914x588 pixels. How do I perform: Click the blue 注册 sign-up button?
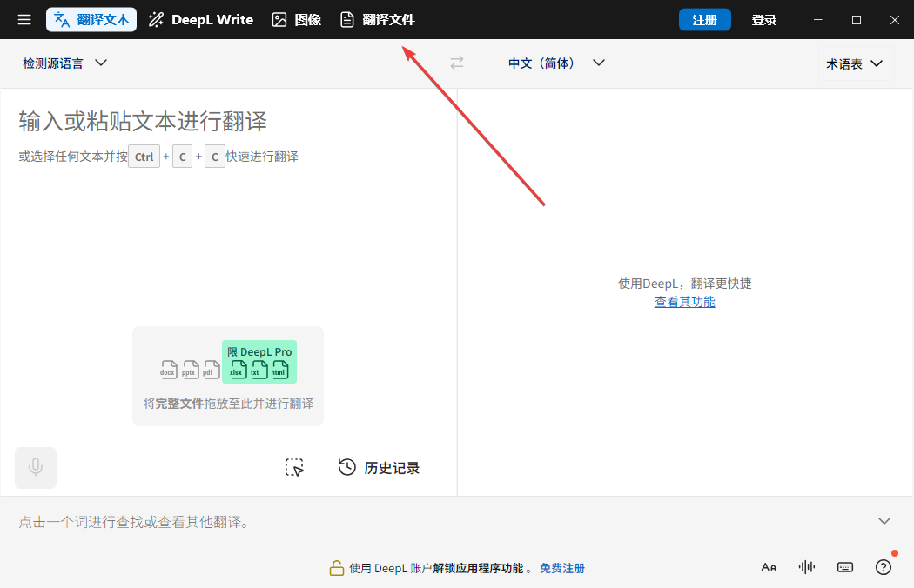click(704, 18)
